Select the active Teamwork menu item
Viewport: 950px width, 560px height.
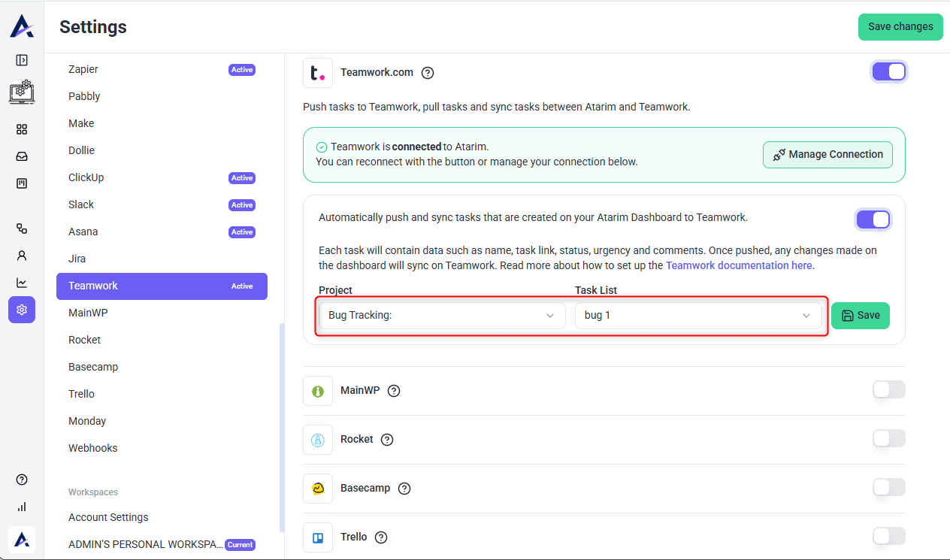[x=162, y=286]
